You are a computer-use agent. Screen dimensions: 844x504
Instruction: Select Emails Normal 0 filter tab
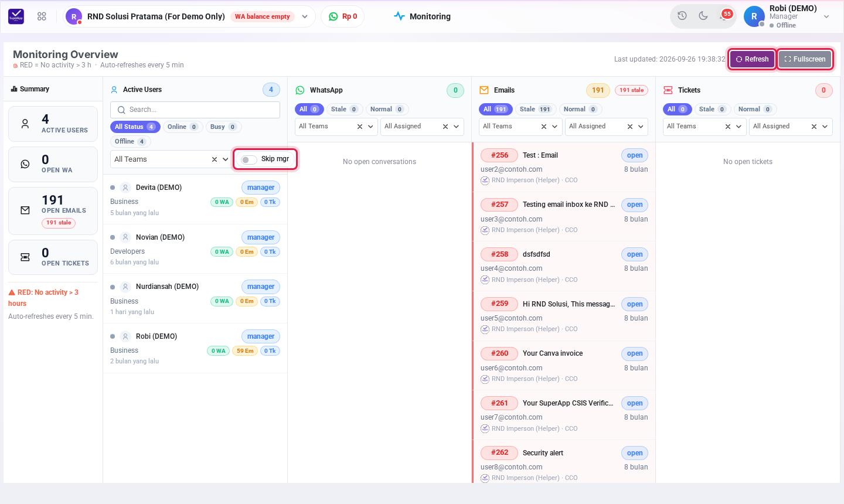coord(580,109)
